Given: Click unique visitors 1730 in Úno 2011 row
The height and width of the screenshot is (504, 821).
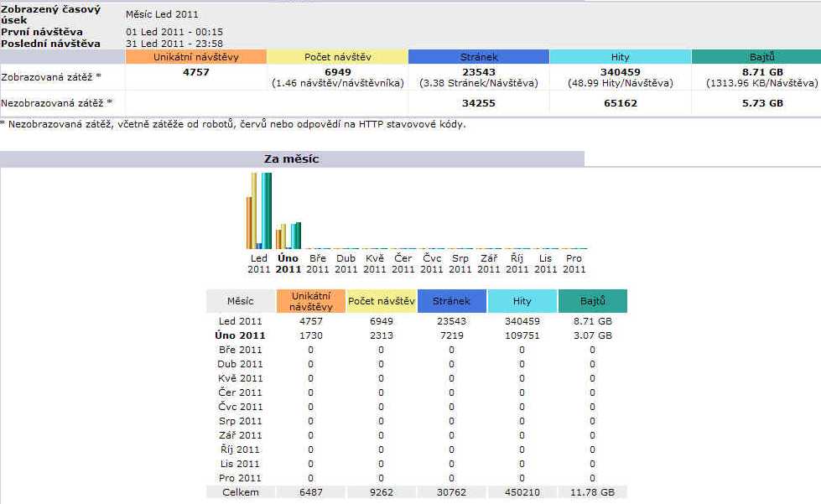Looking at the screenshot, I should coord(311,335).
